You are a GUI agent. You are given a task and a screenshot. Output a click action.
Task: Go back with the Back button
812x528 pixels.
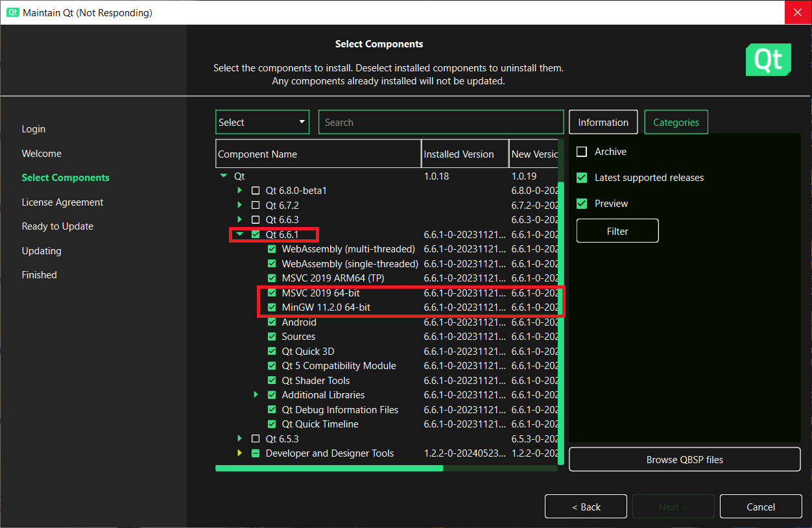click(x=586, y=507)
